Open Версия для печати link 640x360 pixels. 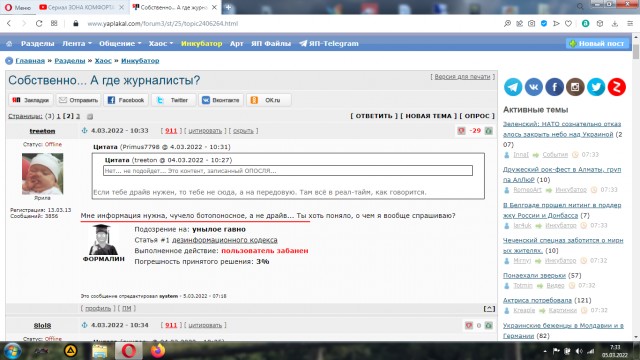click(462, 77)
